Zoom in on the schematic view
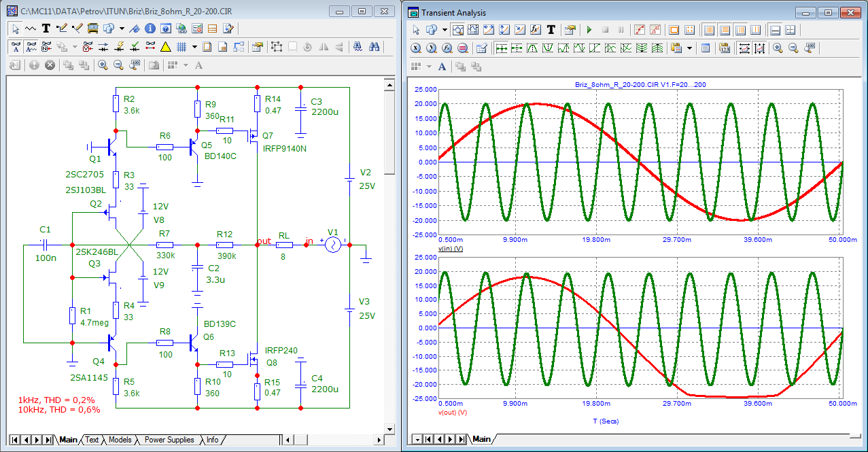868x452 pixels. click(103, 65)
